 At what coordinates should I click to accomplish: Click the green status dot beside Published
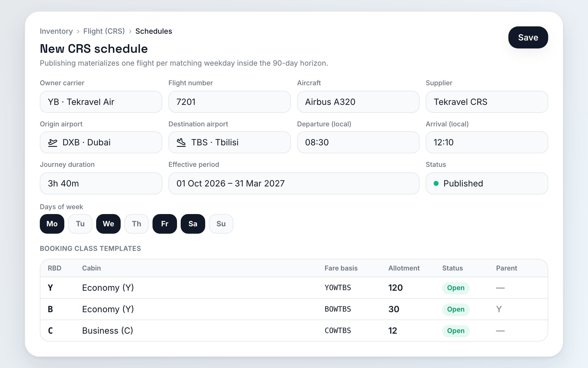(436, 183)
